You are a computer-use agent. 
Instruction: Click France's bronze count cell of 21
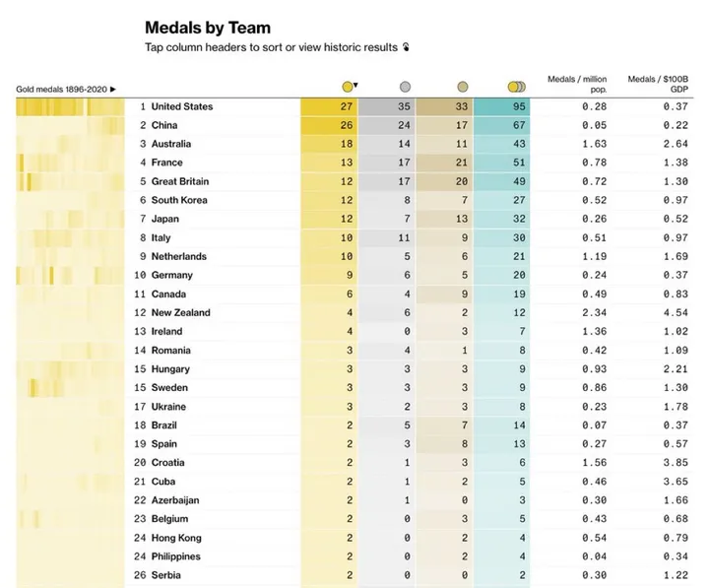click(x=444, y=163)
